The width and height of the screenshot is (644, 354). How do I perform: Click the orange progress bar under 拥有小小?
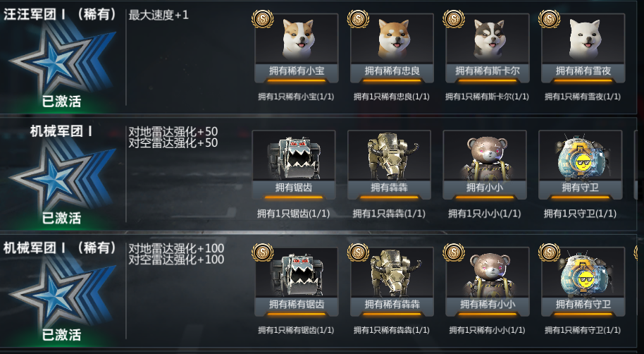pyautogui.click(x=485, y=197)
